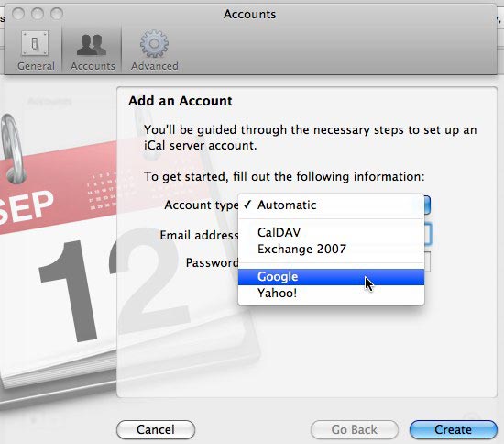Pick Exchange 2007 account type
The width and height of the screenshot is (504, 444).
(331, 249)
